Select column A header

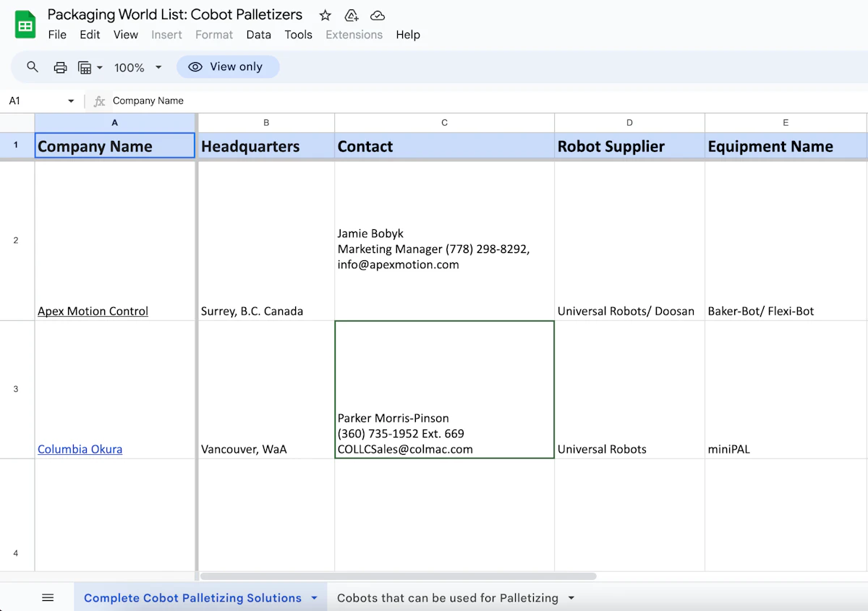click(115, 123)
